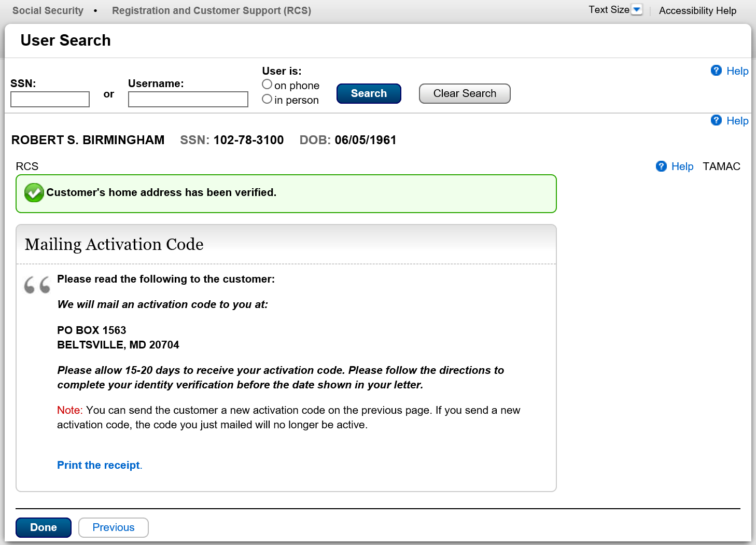Click the Help text link beside the search form

tap(737, 71)
